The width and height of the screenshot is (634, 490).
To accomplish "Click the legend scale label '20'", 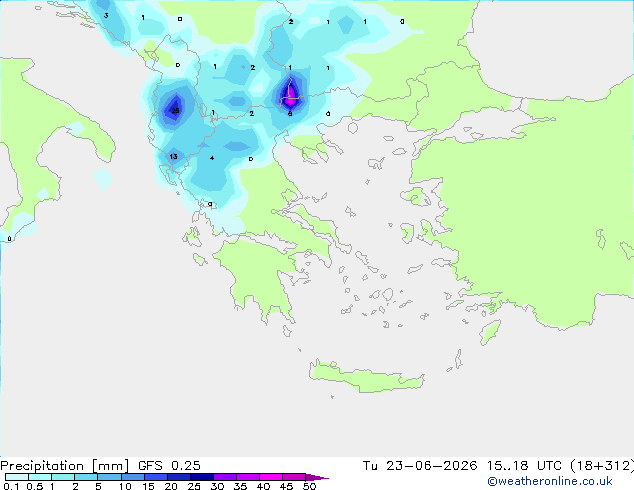I will point(171,486).
